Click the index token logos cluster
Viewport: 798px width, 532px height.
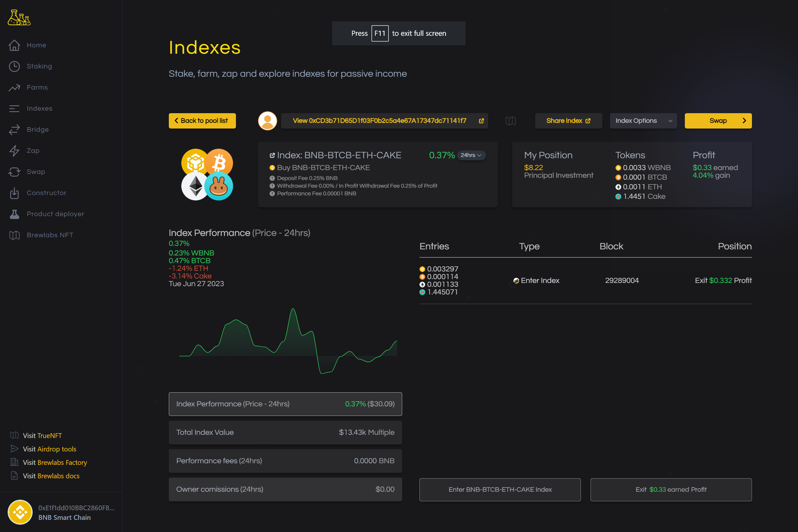207,174
